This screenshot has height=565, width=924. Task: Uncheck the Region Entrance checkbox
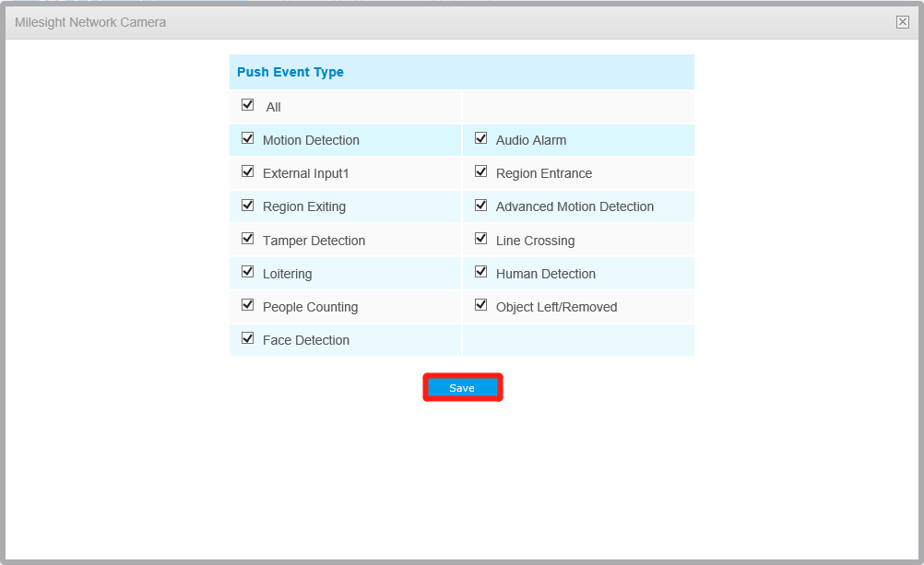(480, 171)
